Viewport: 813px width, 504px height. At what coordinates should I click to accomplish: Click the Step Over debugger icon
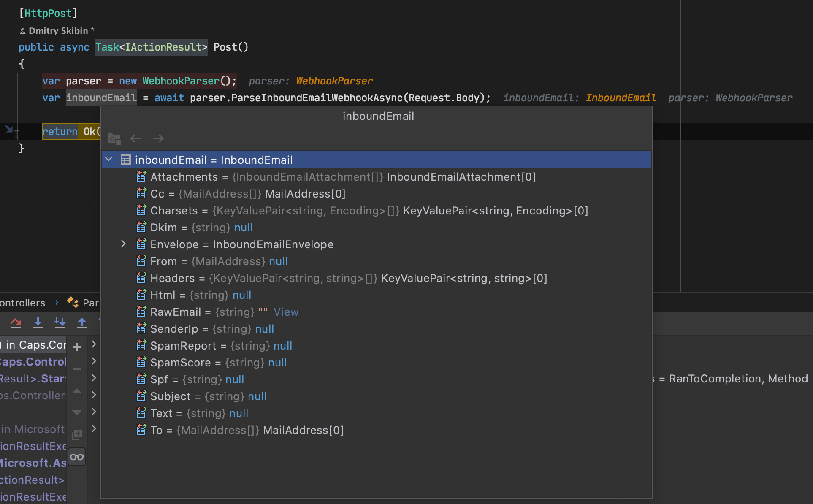[x=16, y=322]
